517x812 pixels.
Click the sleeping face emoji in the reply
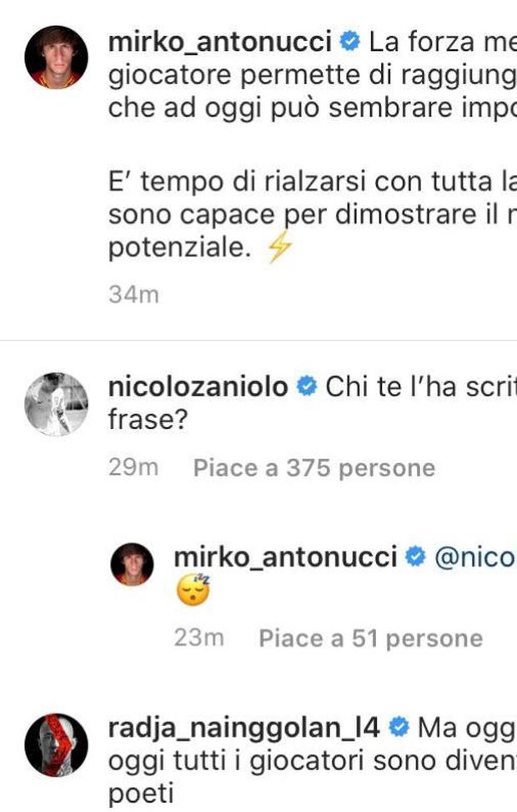tap(193, 591)
